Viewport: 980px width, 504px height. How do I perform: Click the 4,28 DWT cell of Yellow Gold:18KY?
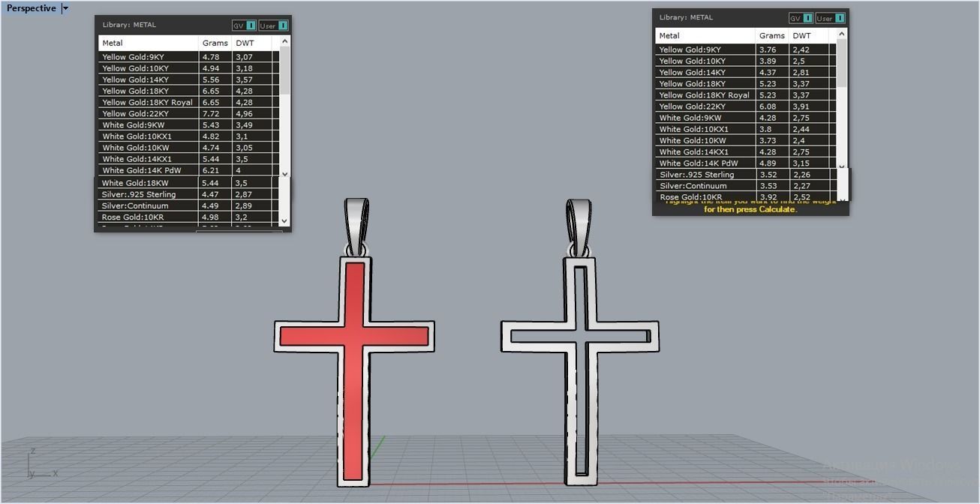point(251,91)
